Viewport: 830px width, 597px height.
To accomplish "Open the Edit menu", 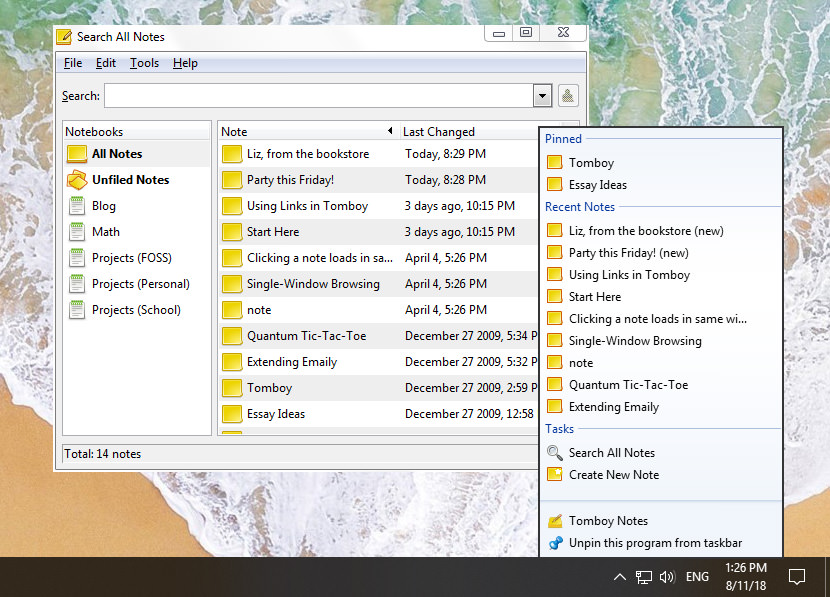I will pos(106,63).
